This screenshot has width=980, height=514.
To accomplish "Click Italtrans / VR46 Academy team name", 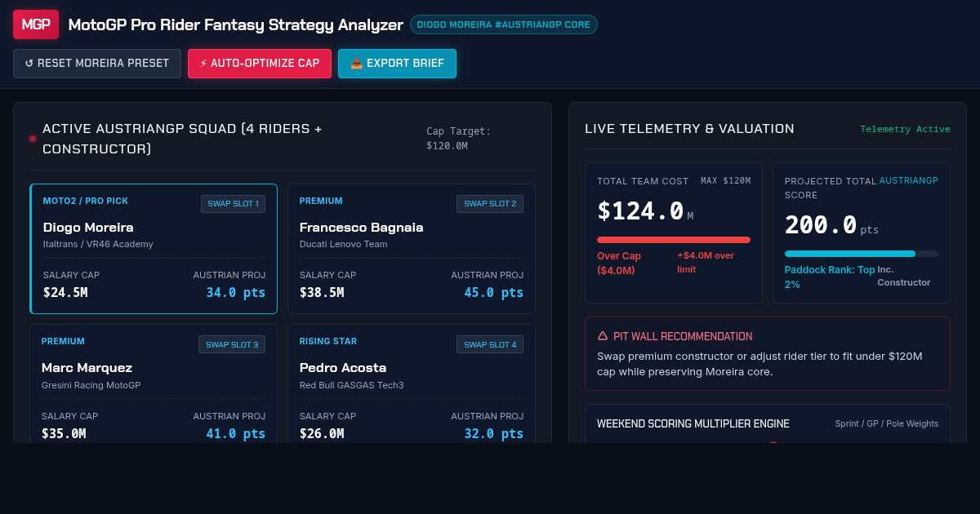I will tap(98, 244).
